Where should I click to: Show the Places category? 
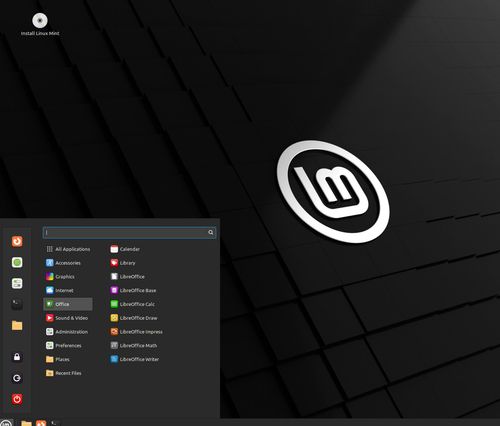pos(68,359)
